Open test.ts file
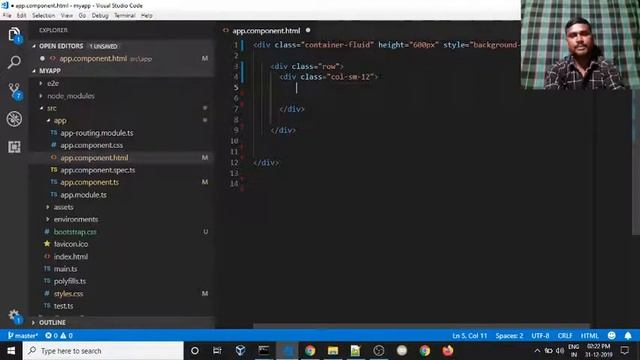The image size is (640, 360). click(x=63, y=306)
